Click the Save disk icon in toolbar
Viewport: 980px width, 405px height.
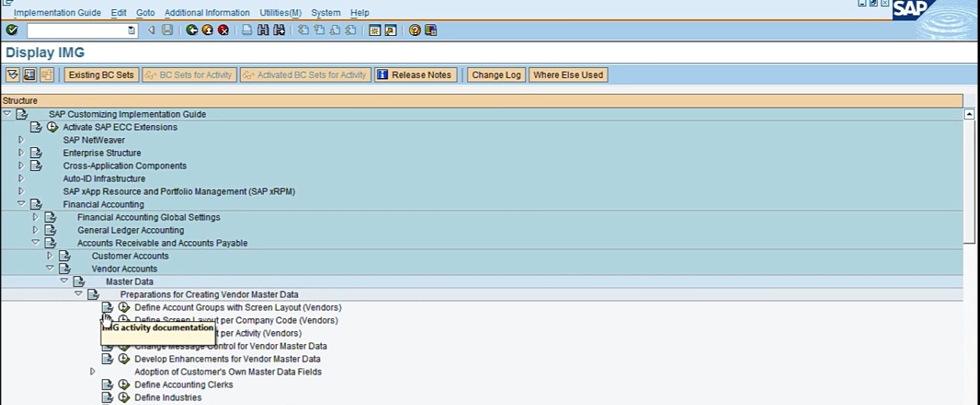[167, 31]
